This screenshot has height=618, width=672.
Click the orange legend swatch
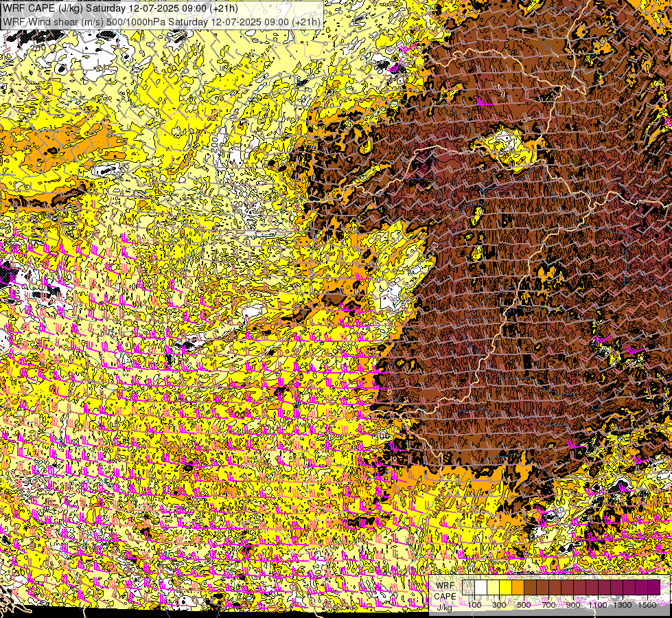[x=518, y=587]
